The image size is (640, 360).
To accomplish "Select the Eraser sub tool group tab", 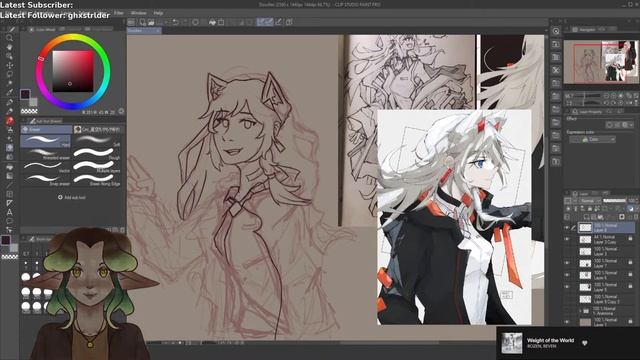I will pos(46,129).
